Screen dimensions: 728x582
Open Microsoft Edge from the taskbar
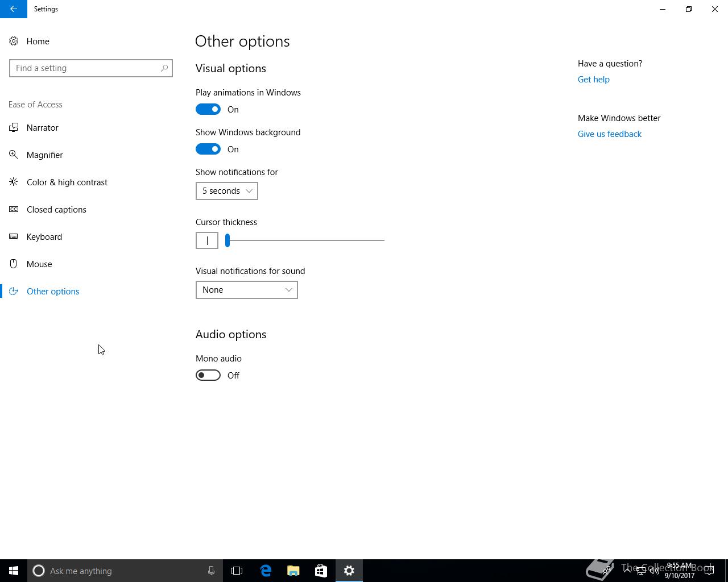coord(266,571)
